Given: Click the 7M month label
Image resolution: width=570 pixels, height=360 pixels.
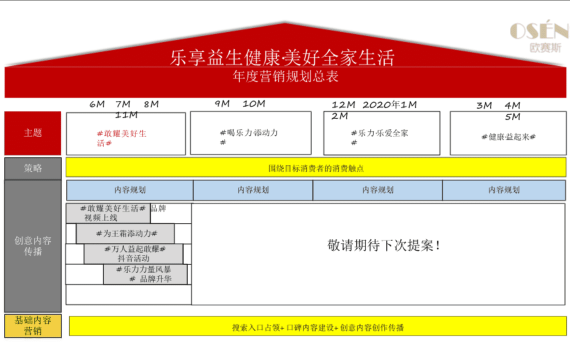Looking at the screenshot, I should coord(123,104).
